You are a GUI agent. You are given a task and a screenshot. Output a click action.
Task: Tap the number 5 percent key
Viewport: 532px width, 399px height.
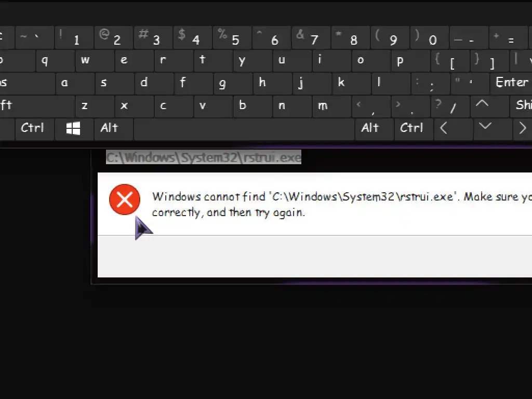pyautogui.click(x=232, y=38)
